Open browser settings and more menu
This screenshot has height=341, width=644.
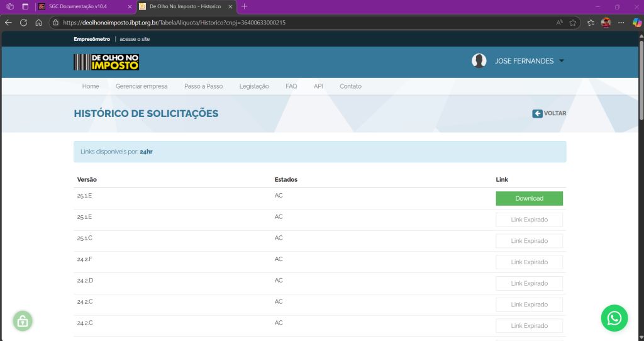tap(621, 23)
